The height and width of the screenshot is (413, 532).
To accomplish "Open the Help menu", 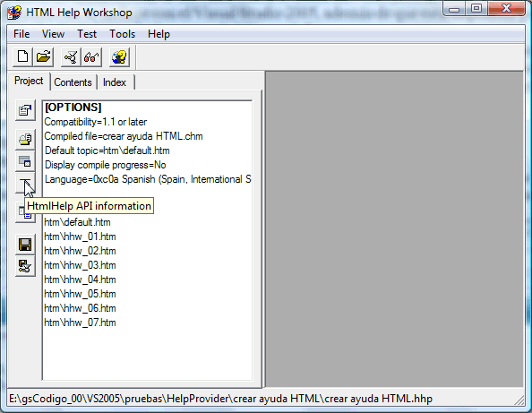I will click(159, 34).
